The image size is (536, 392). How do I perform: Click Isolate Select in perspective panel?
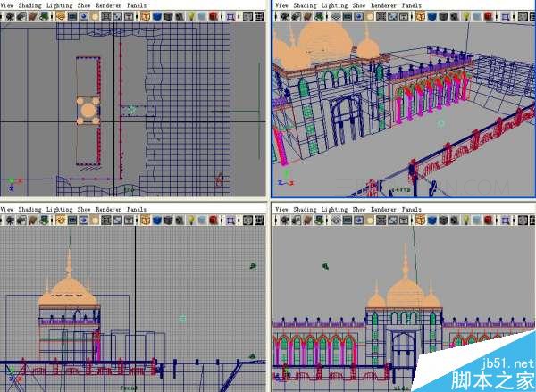(506, 16)
